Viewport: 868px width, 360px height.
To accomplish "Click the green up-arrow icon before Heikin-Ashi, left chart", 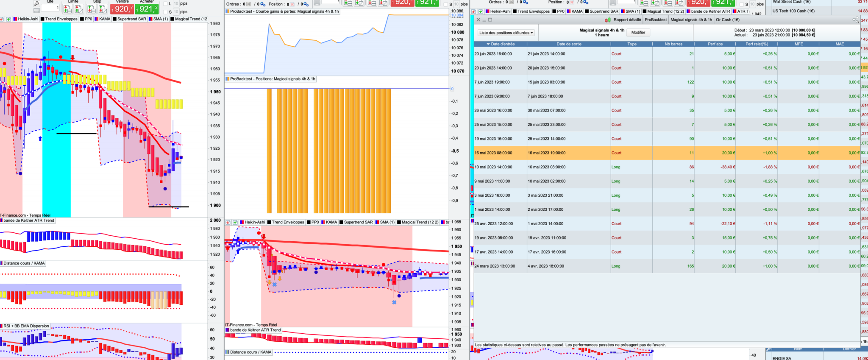I will 8,19.
